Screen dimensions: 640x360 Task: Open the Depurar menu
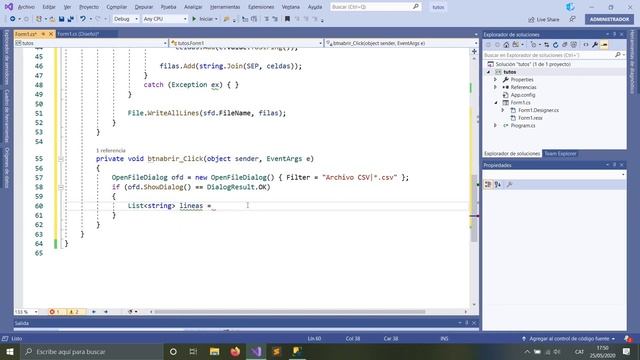(x=144, y=7)
